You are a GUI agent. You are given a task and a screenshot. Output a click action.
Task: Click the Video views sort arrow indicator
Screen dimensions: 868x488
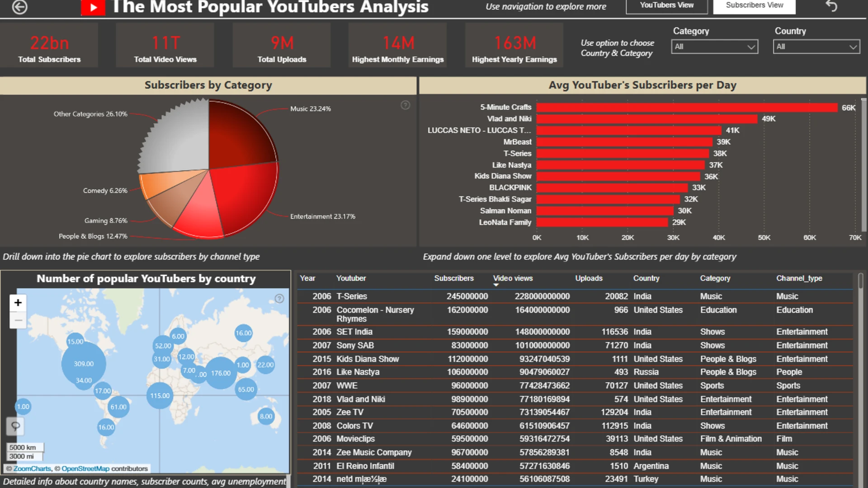click(496, 285)
